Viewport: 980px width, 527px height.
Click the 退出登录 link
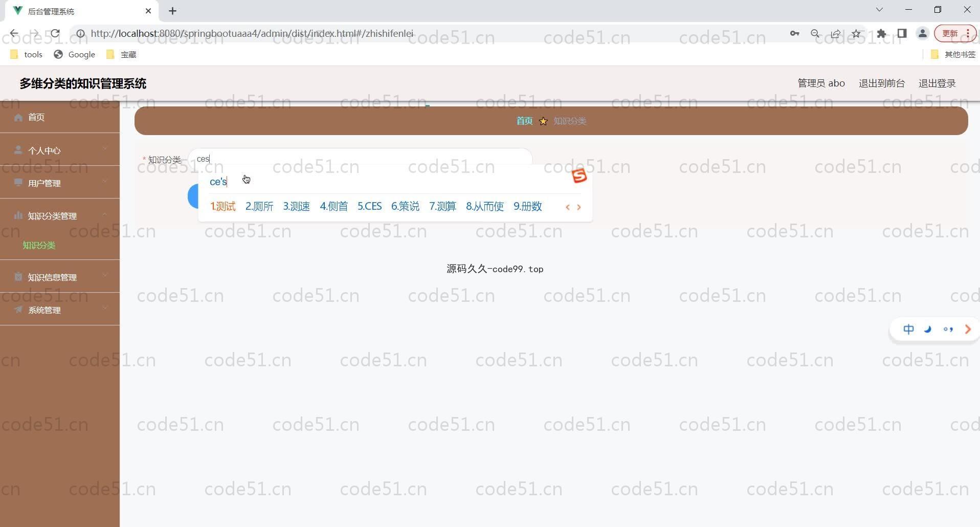point(937,83)
